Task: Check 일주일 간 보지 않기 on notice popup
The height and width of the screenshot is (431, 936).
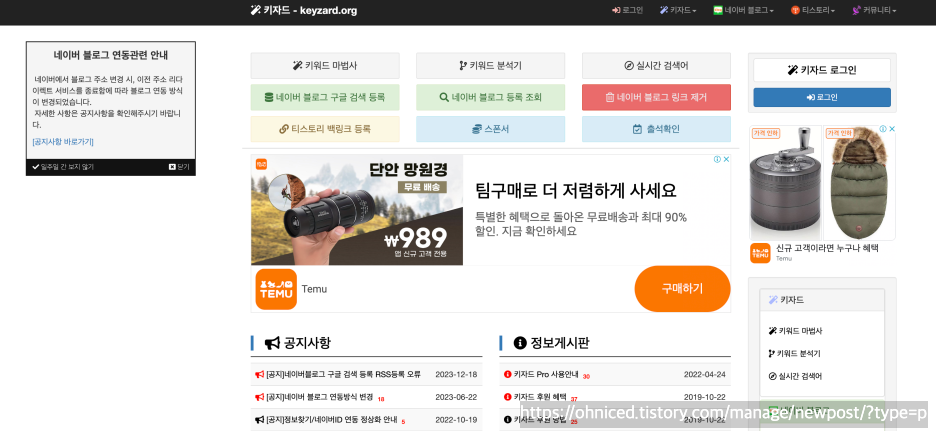Action: coord(63,167)
